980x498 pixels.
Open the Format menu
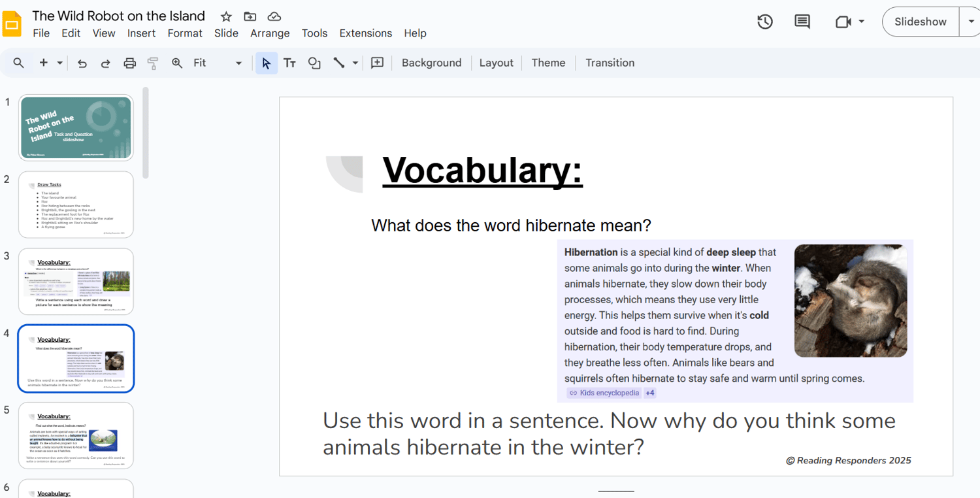tap(185, 33)
